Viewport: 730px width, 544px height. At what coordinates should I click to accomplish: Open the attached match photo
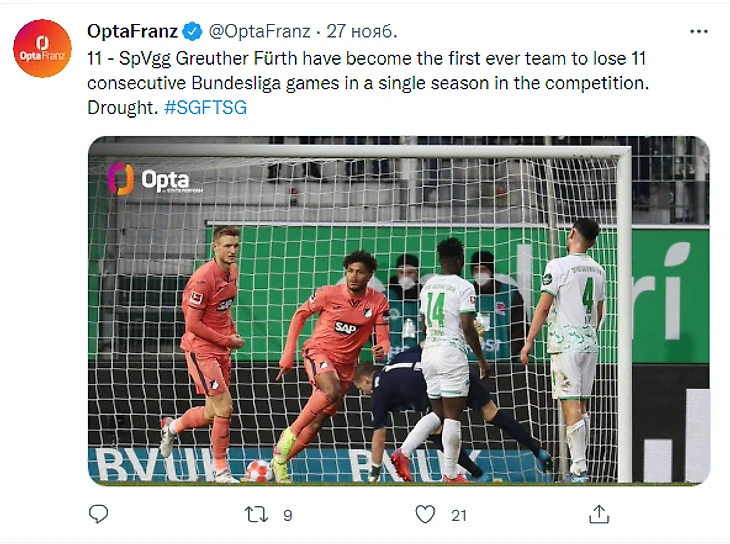coord(398,310)
